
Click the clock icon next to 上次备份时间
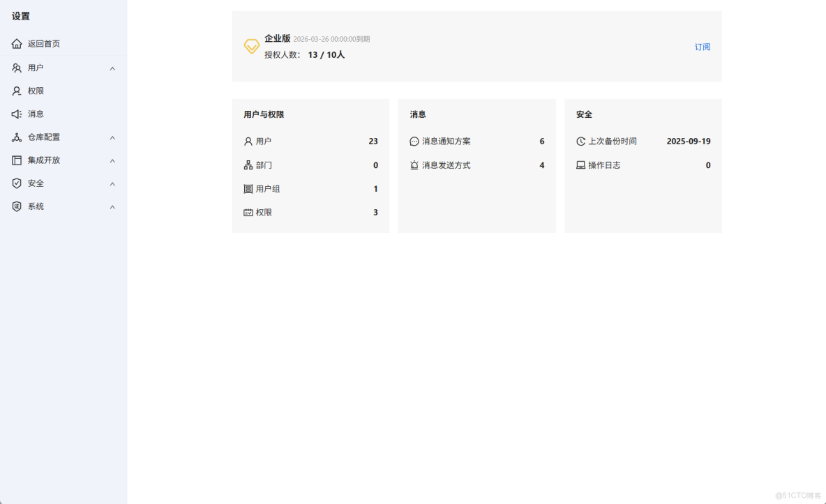580,141
